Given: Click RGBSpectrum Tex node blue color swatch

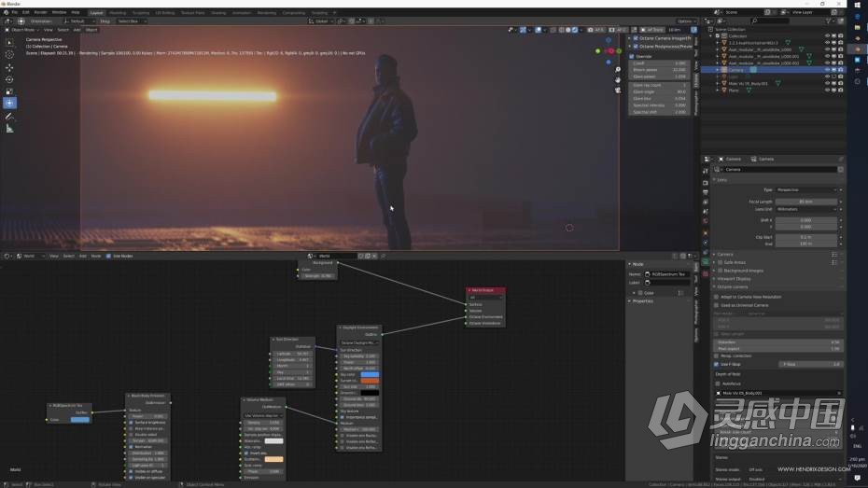Looking at the screenshot, I should coord(79,420).
